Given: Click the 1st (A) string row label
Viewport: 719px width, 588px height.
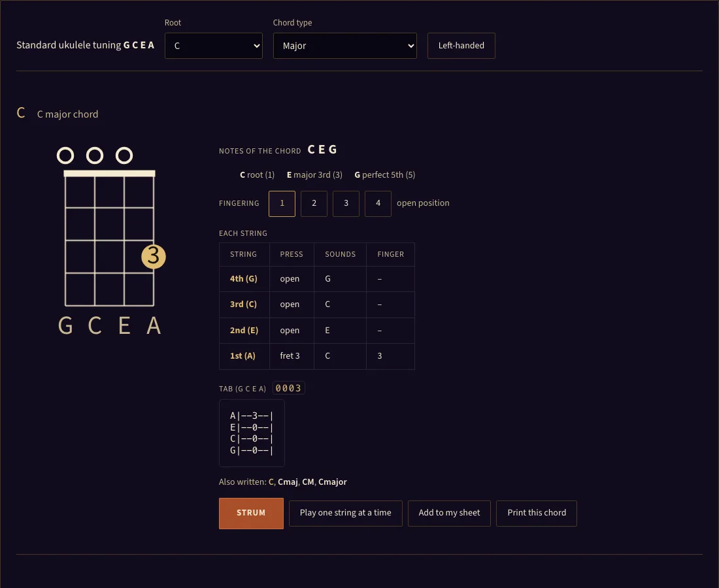Looking at the screenshot, I should pos(242,356).
